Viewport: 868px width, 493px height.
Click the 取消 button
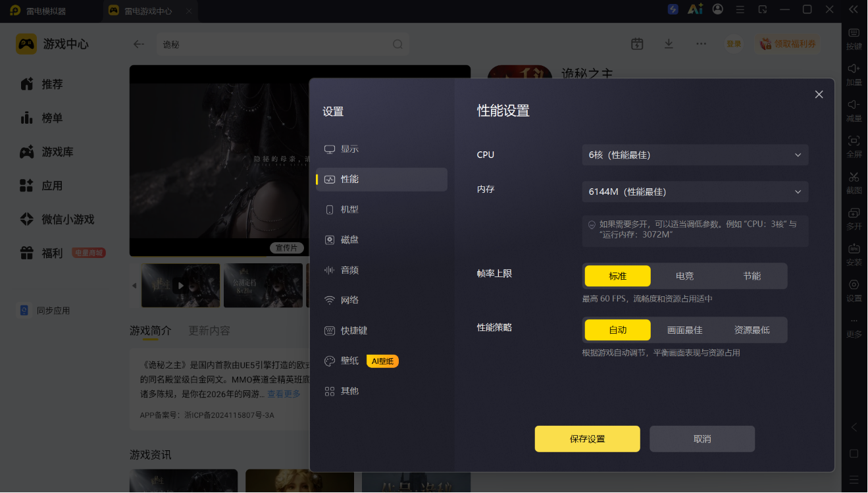(x=702, y=439)
